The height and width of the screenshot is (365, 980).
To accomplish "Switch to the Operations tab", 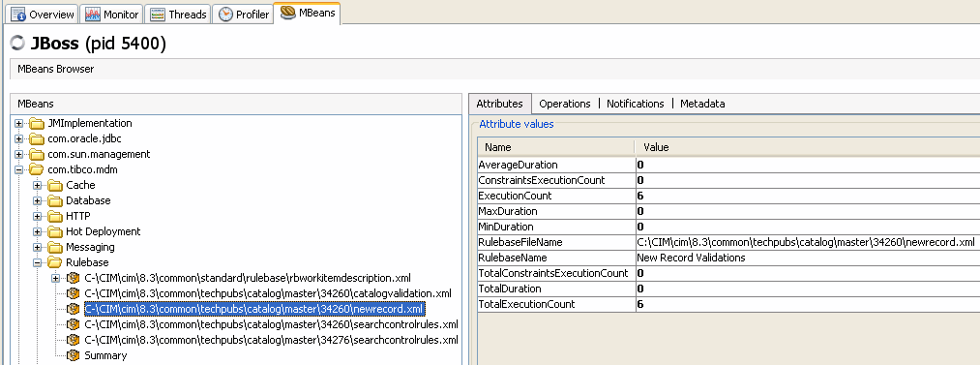I will tap(564, 104).
